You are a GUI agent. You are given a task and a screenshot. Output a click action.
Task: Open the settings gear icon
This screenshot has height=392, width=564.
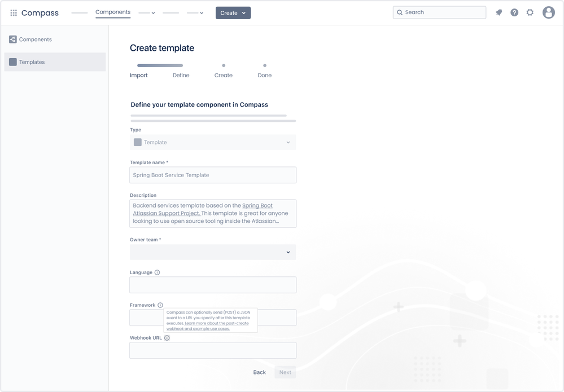(x=530, y=12)
